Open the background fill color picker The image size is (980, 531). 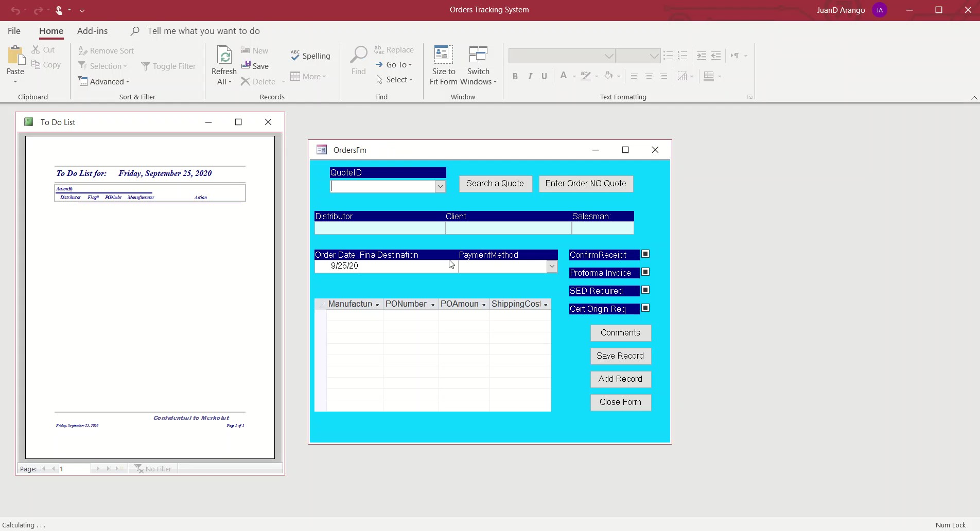(619, 76)
